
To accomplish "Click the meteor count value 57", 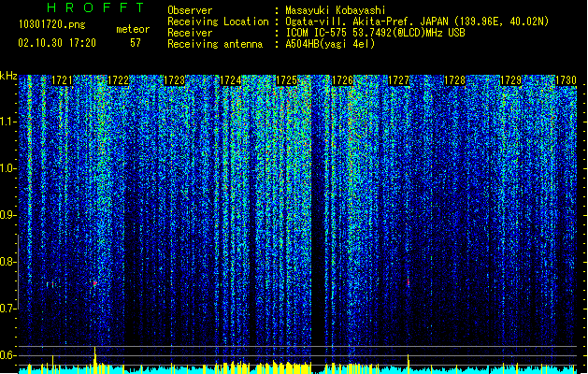I will pos(136,43).
